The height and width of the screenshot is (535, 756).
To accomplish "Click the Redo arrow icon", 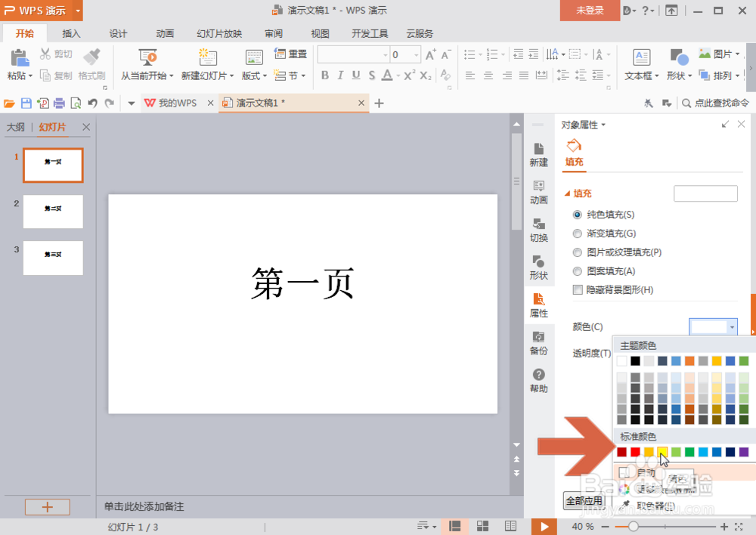I will click(110, 103).
